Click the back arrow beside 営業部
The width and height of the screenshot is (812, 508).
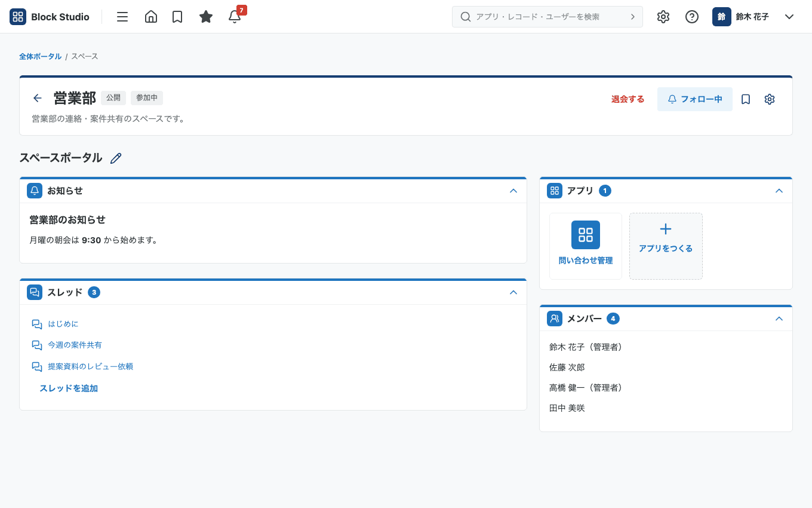(38, 98)
